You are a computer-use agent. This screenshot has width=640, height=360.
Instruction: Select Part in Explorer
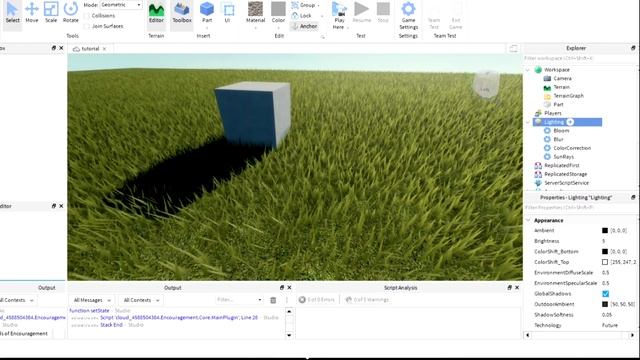(x=558, y=104)
